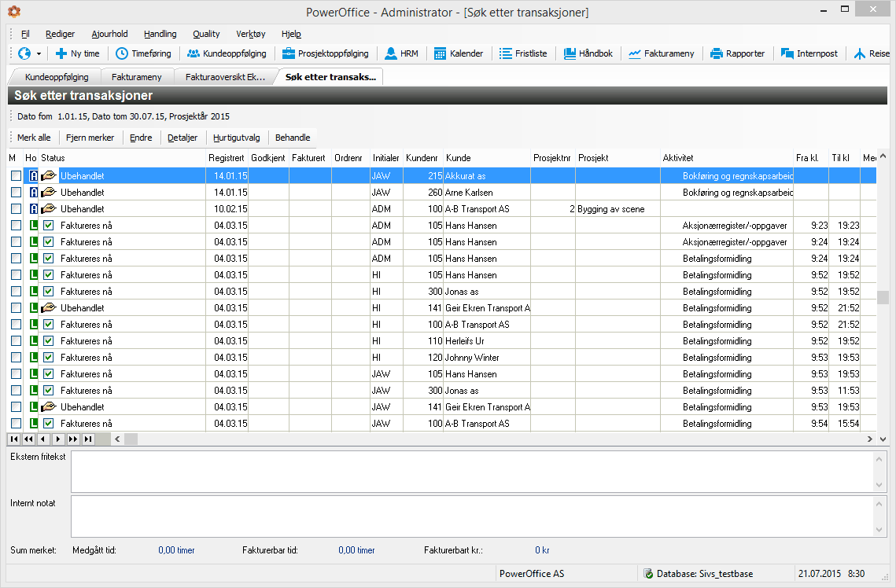Open the Hurtigutvalg options

pos(237,138)
